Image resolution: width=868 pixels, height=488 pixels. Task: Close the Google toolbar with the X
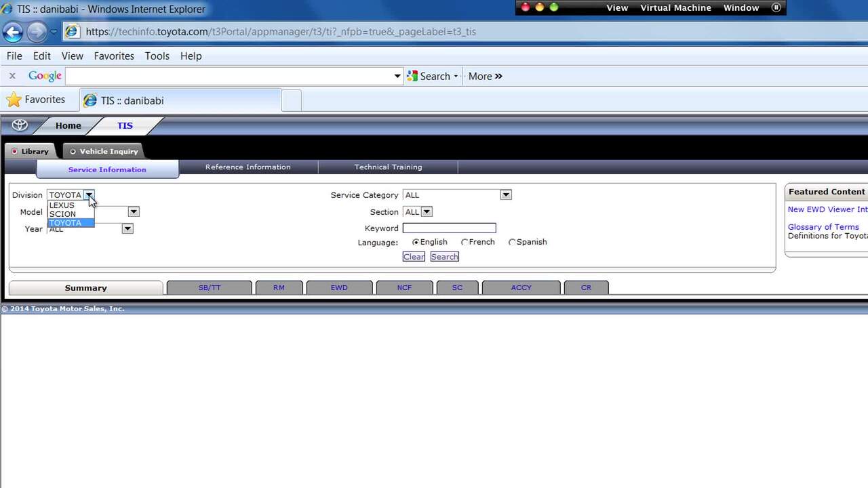(12, 76)
